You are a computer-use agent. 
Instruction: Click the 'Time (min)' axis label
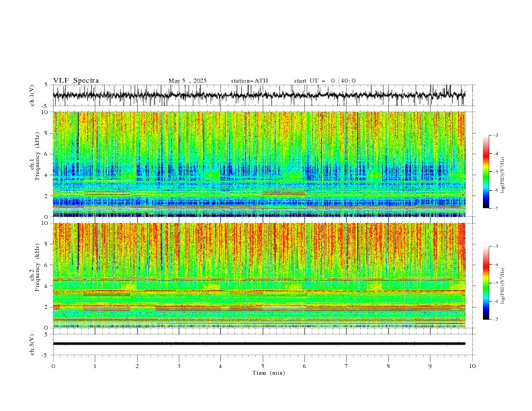point(269,373)
